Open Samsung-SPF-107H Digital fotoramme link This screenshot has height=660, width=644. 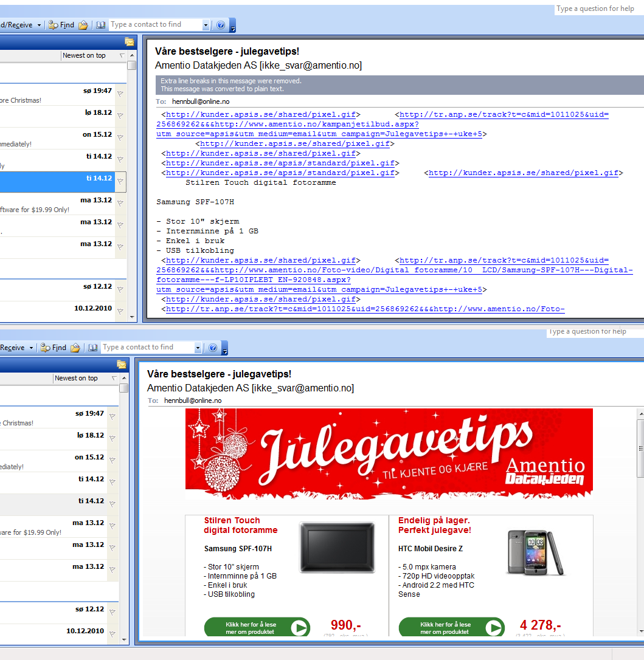pyautogui.click(x=395, y=275)
